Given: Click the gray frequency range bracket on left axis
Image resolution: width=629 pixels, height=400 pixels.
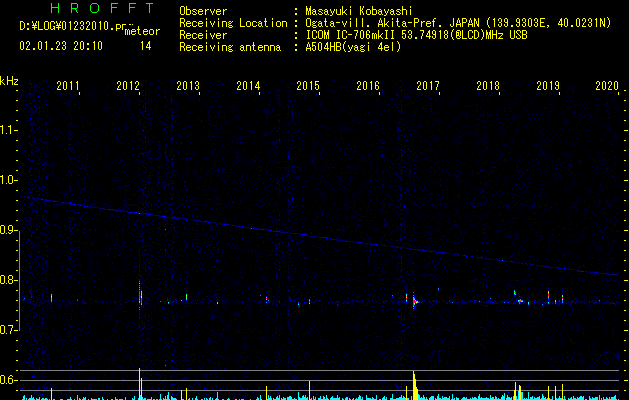Looking at the screenshot, I should tap(19, 280).
